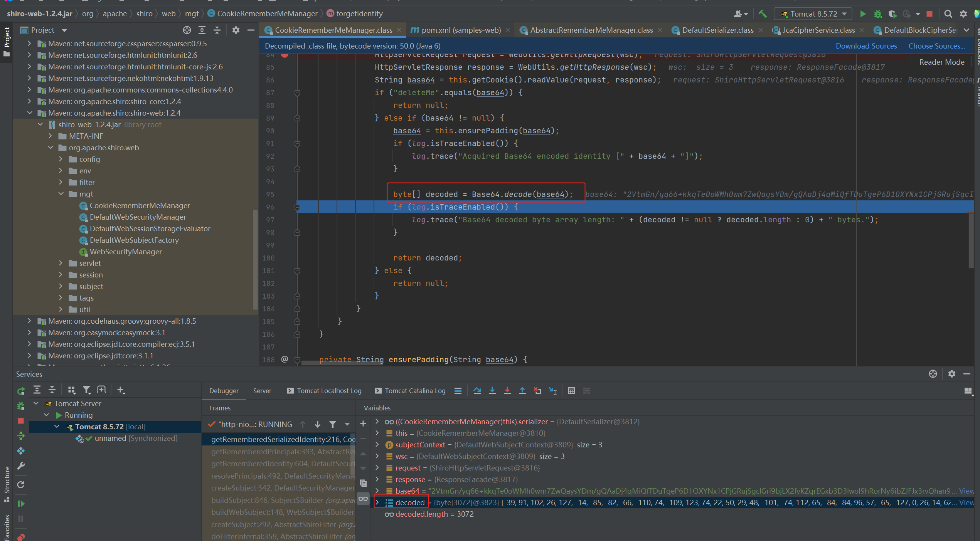The width and height of the screenshot is (980, 541).
Task: Click the Run to Cursor icon
Action: tap(552, 391)
